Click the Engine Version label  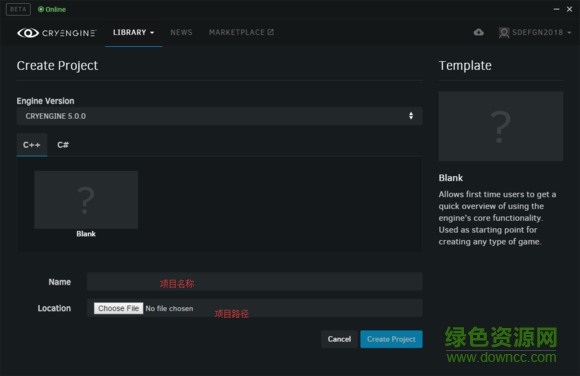click(45, 101)
